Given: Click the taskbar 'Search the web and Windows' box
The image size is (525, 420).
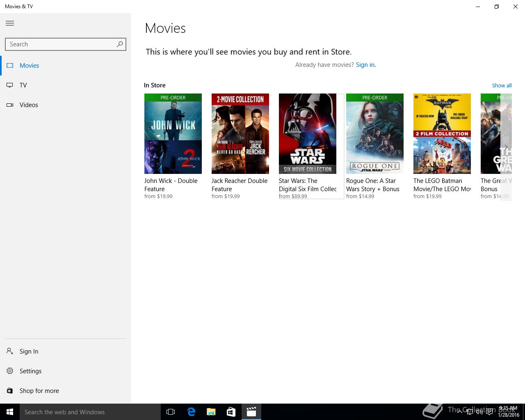Looking at the screenshot, I should pos(90,412).
